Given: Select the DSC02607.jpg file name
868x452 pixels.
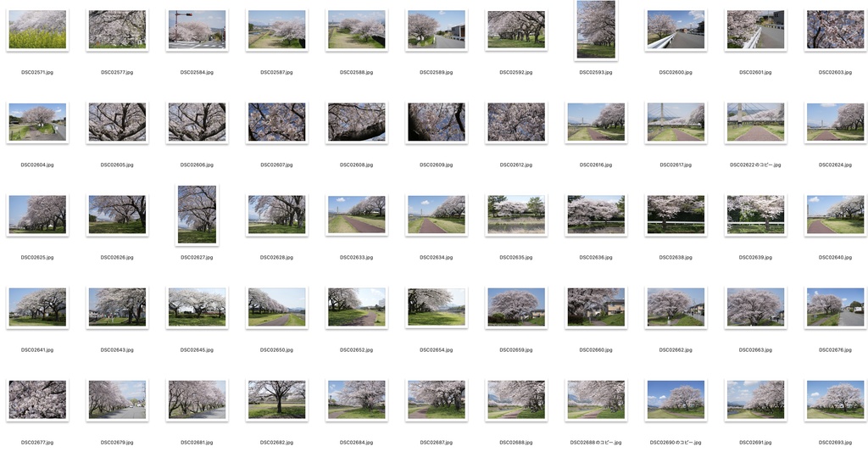Looking at the screenshot, I should [276, 165].
